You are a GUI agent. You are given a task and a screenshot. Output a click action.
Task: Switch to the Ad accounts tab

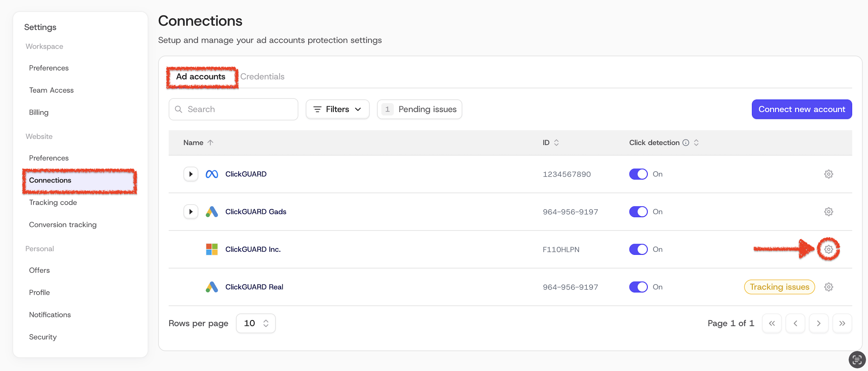tap(200, 77)
